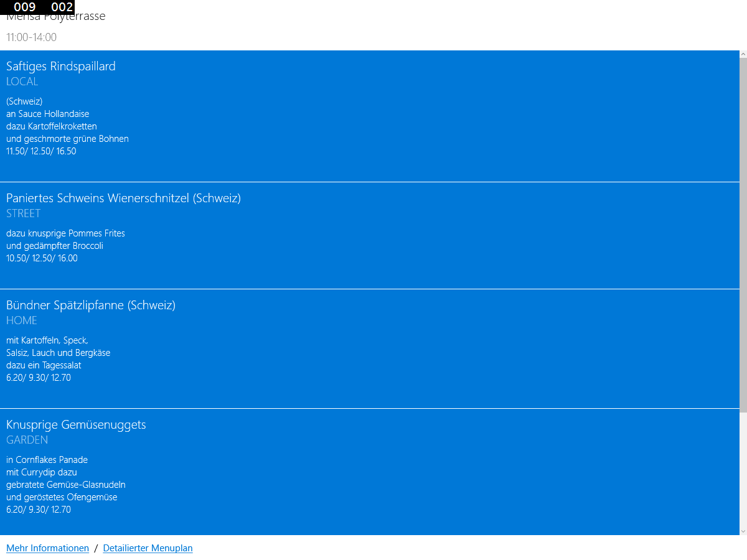Viewport: 747px width, 560px height.
Task: Click the scrollbar down arrow
Action: [743, 531]
